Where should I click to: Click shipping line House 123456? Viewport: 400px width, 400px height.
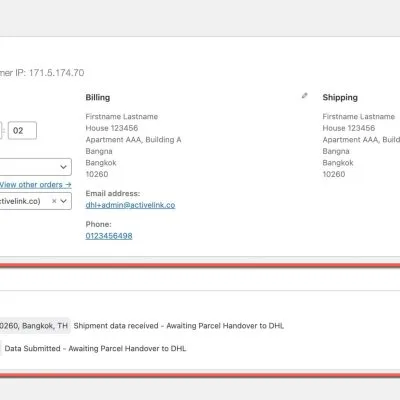point(349,128)
